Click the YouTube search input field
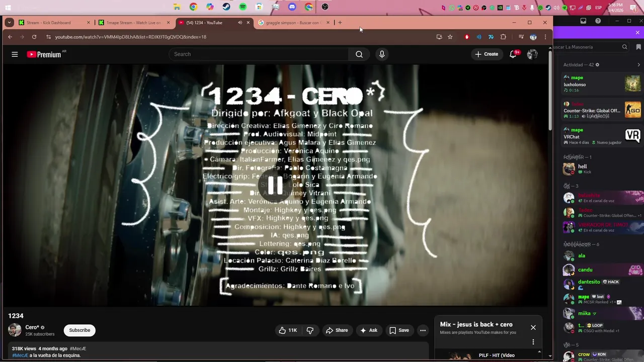The width and height of the screenshot is (644, 362). click(259, 54)
